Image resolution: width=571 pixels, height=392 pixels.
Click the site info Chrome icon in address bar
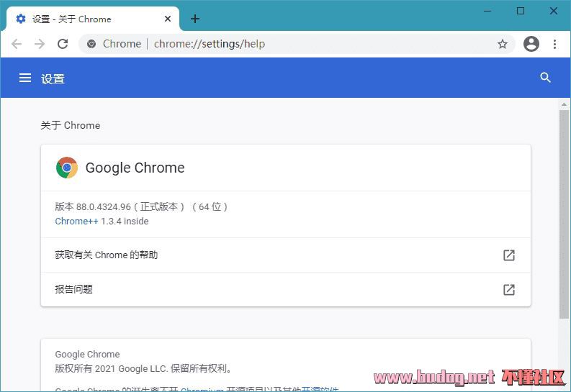click(91, 44)
